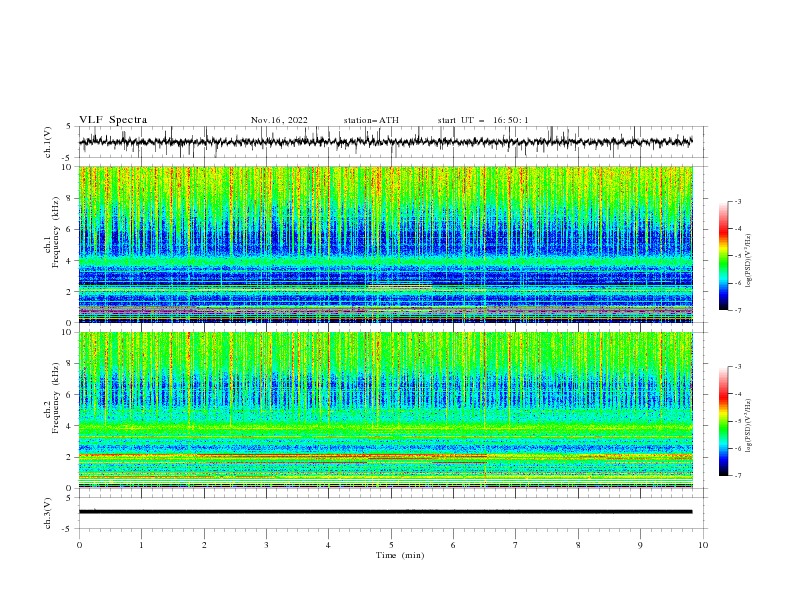Screen dimensions: 792x612
Task: Click the ch.1 color bar log(PSD) label
Action: pyautogui.click(x=749, y=261)
